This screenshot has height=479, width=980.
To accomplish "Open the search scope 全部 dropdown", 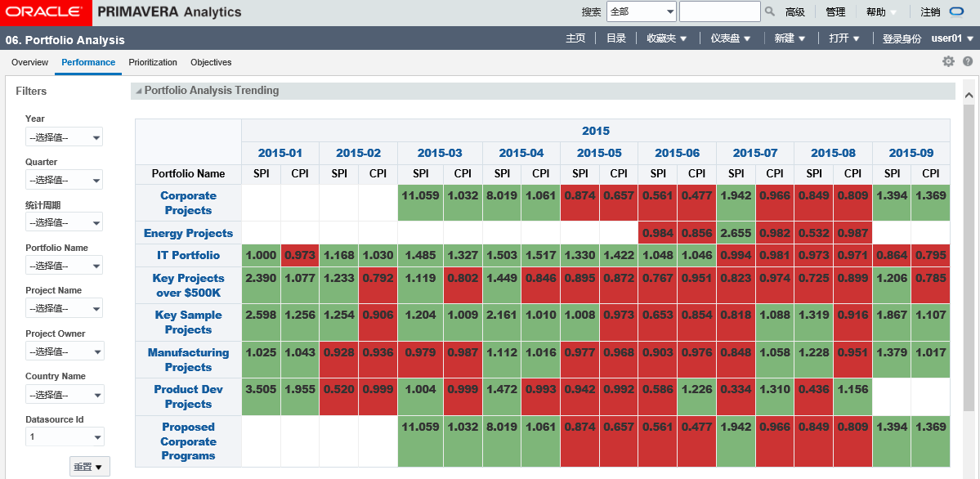I will point(642,12).
